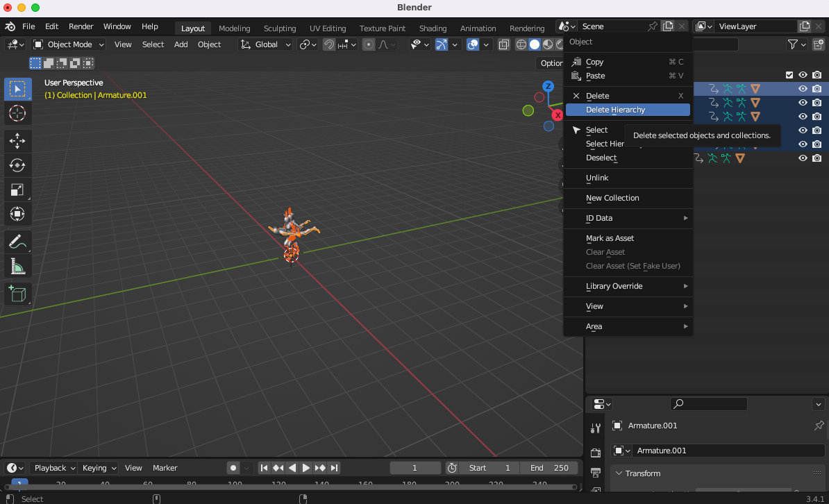Open the File menu

pos(28,26)
